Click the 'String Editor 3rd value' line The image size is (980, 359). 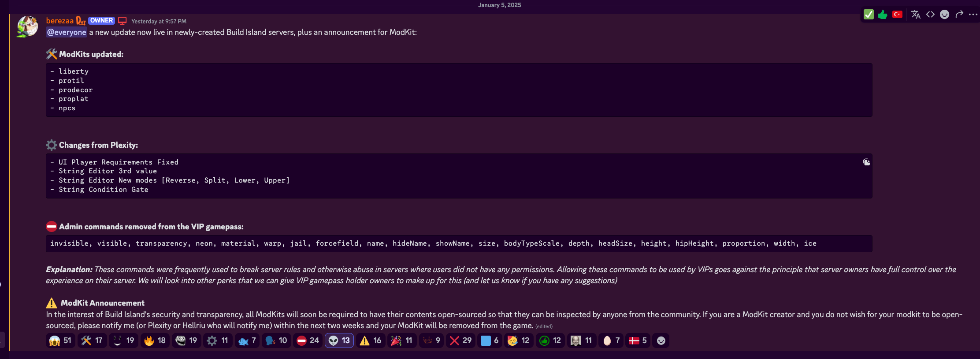pyautogui.click(x=108, y=171)
